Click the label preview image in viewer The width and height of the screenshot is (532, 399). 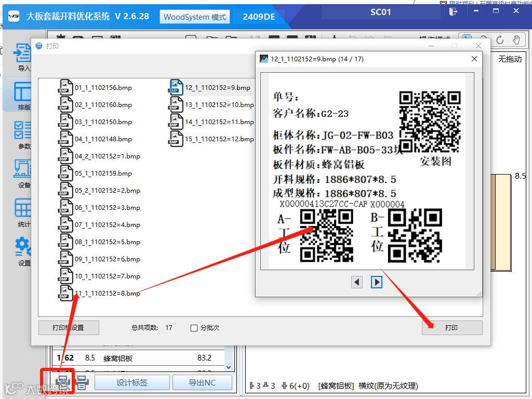point(367,171)
